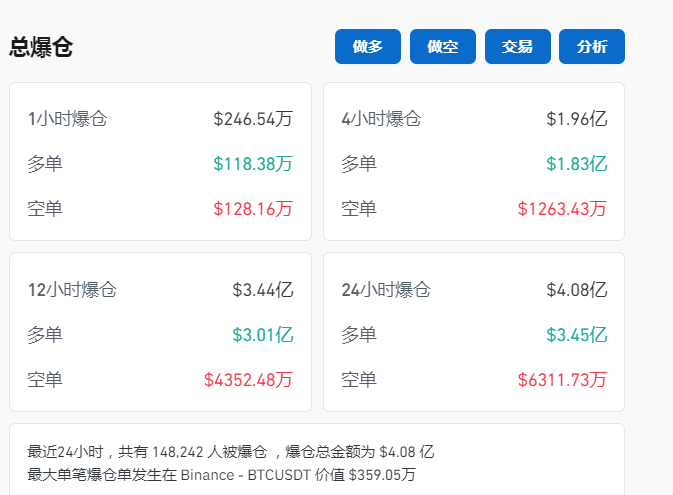
Task: Select the red $1263.43万 short value
Action: [562, 209]
